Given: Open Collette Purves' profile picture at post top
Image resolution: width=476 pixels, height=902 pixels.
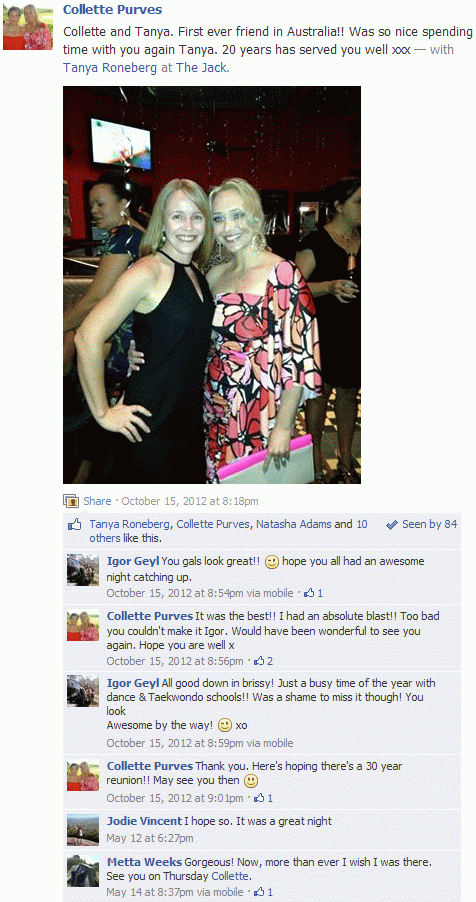Looking at the screenshot, I should pos(27,26).
